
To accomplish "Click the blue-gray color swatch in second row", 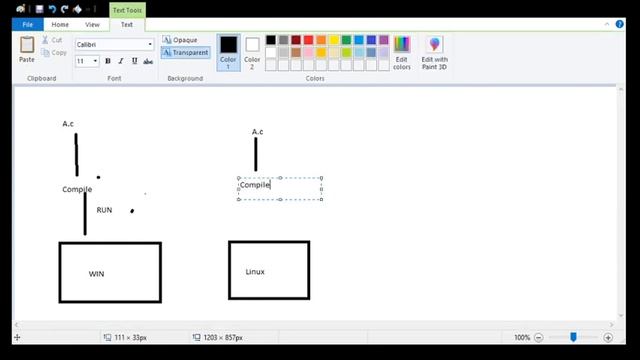I will pyautogui.click(x=371, y=52).
